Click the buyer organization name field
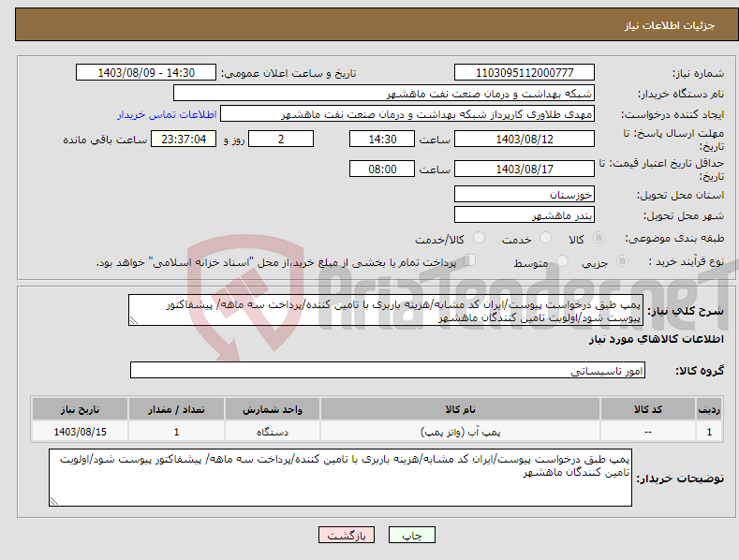Screen dimensions: 739x560 tap(384, 94)
